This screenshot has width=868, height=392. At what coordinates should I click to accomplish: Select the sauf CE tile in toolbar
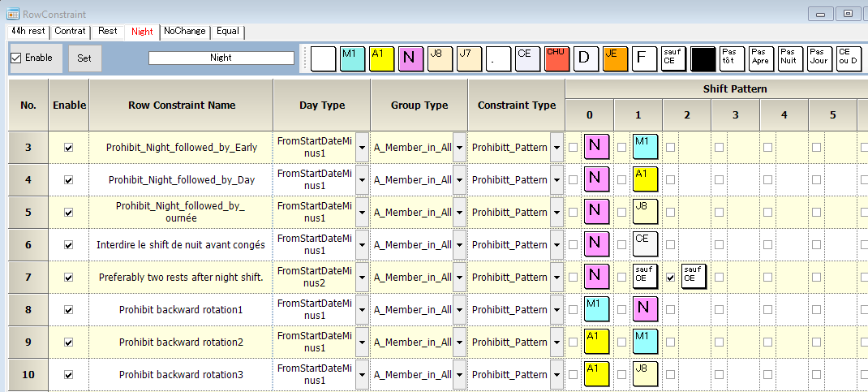tap(673, 58)
